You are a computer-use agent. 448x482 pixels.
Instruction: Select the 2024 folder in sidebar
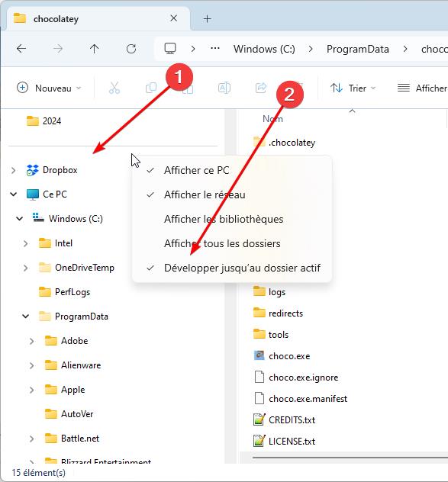44,120
